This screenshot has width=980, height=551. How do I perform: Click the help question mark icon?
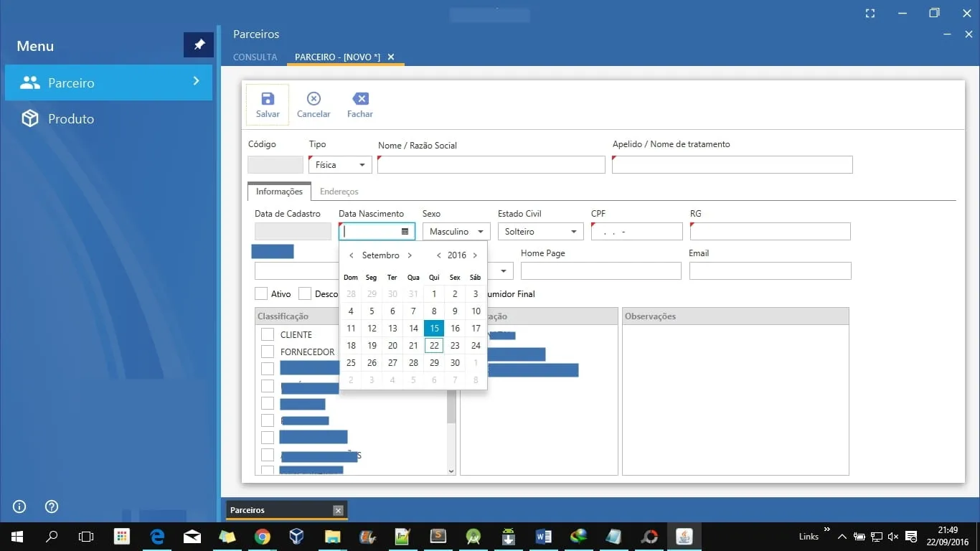pos(52,507)
